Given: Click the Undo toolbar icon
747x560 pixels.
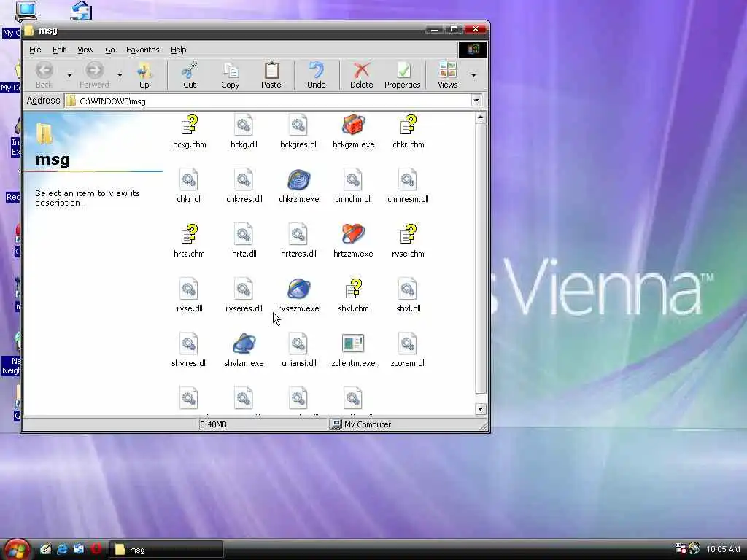Looking at the screenshot, I should 317,71.
